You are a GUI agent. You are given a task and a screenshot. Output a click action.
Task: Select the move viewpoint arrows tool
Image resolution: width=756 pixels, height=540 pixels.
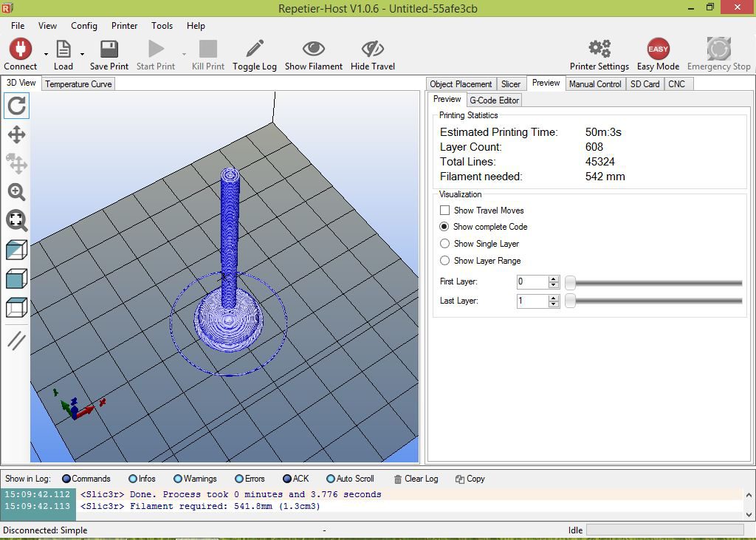coord(16,134)
